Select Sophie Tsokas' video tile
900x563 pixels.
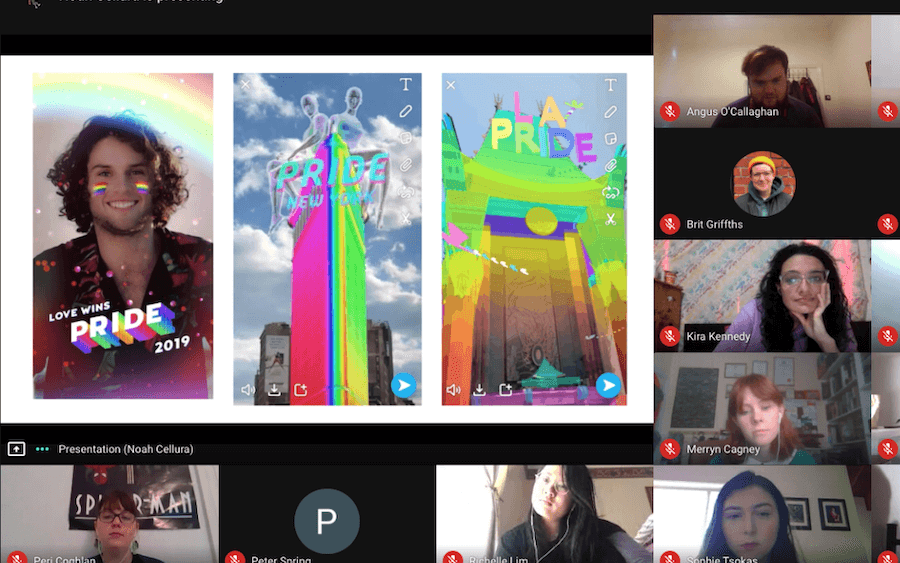pos(762,514)
